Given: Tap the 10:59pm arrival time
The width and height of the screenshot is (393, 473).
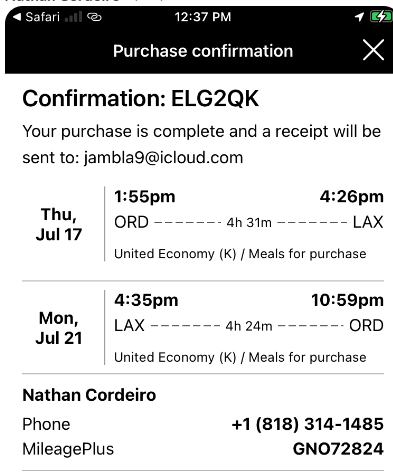Looking at the screenshot, I should click(347, 300).
